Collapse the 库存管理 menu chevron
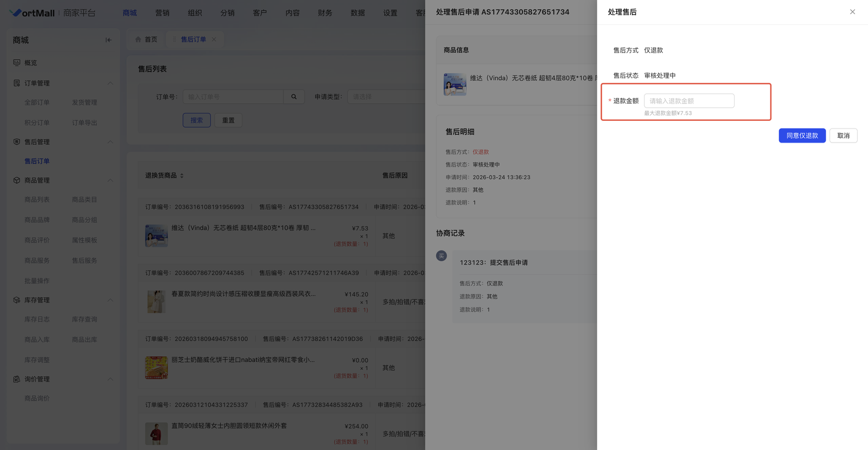Screen dimensions: 868x450 pos(110,300)
